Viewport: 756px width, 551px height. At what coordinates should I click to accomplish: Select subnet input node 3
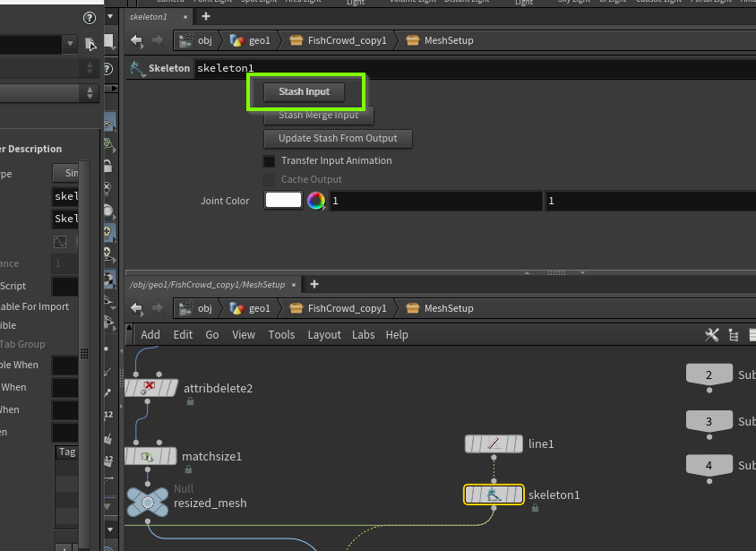pos(709,421)
